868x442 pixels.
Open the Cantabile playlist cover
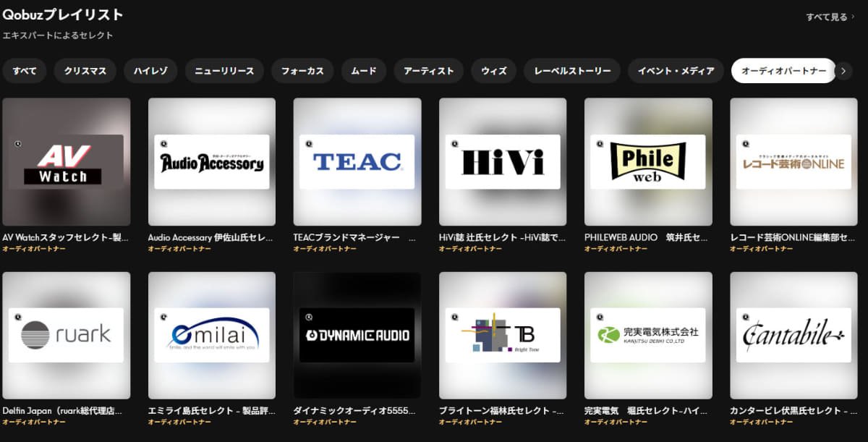coord(793,336)
